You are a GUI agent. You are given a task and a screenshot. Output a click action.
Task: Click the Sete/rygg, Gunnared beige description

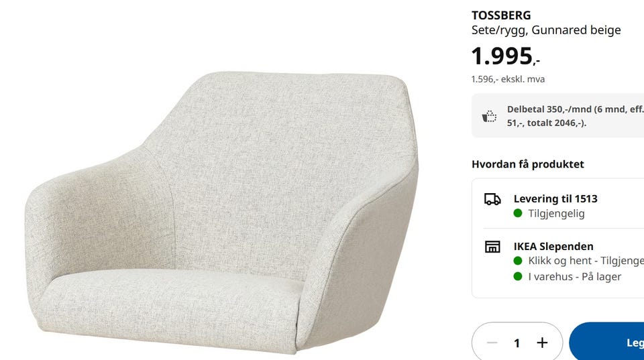point(546,30)
